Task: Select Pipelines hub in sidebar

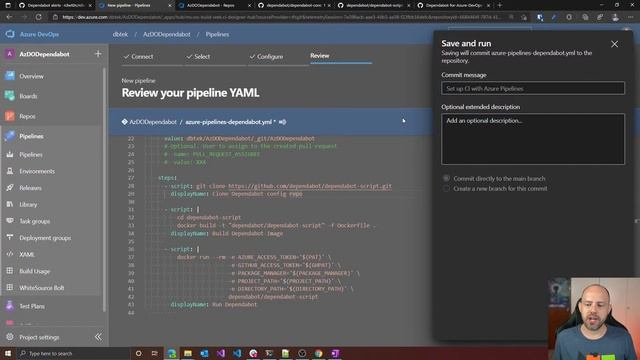Action: point(31,136)
